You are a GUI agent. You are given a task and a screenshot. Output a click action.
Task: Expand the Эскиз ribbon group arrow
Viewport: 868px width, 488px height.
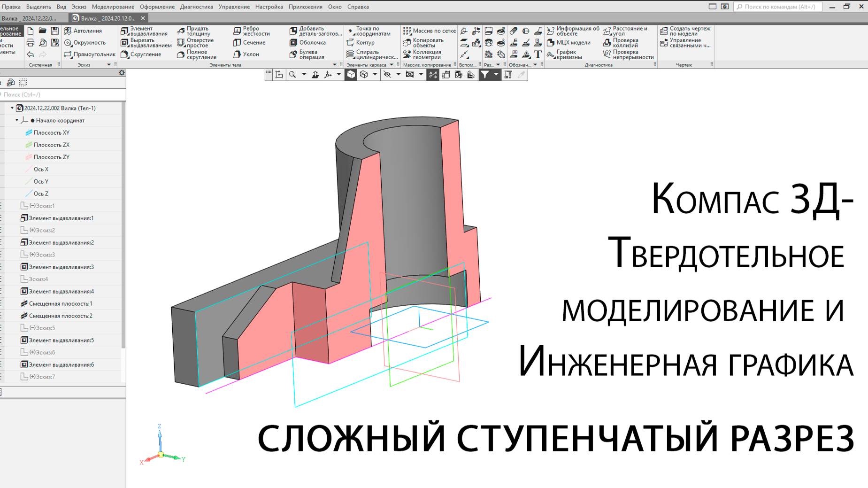tap(109, 65)
